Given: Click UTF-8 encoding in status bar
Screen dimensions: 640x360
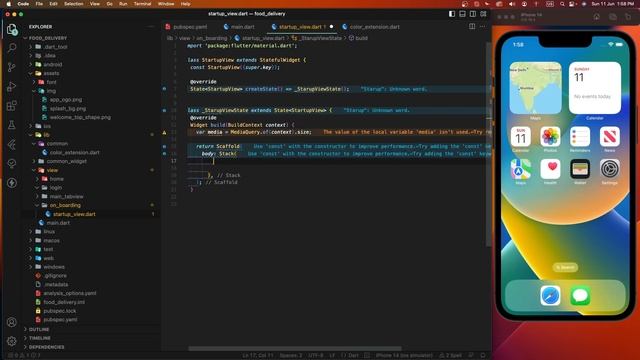Looking at the screenshot, I should tap(316, 356).
